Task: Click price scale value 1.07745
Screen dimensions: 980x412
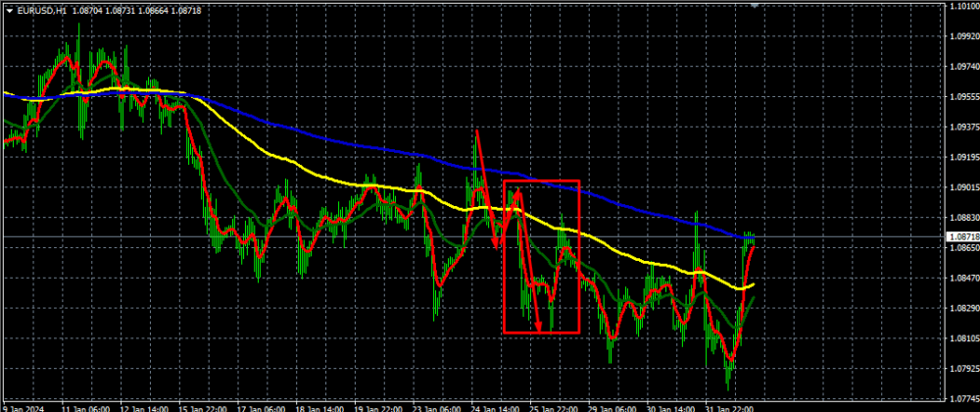Action: pyautogui.click(x=966, y=399)
